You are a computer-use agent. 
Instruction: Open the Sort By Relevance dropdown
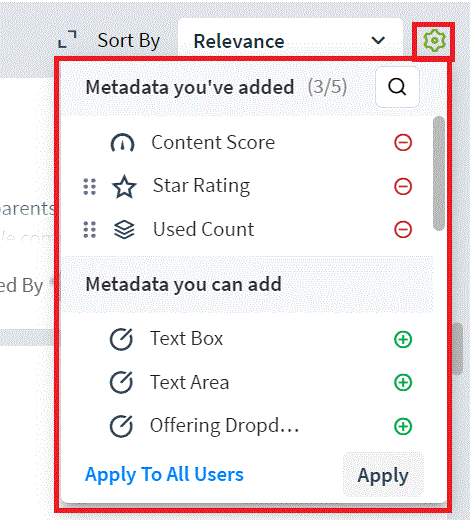click(290, 41)
